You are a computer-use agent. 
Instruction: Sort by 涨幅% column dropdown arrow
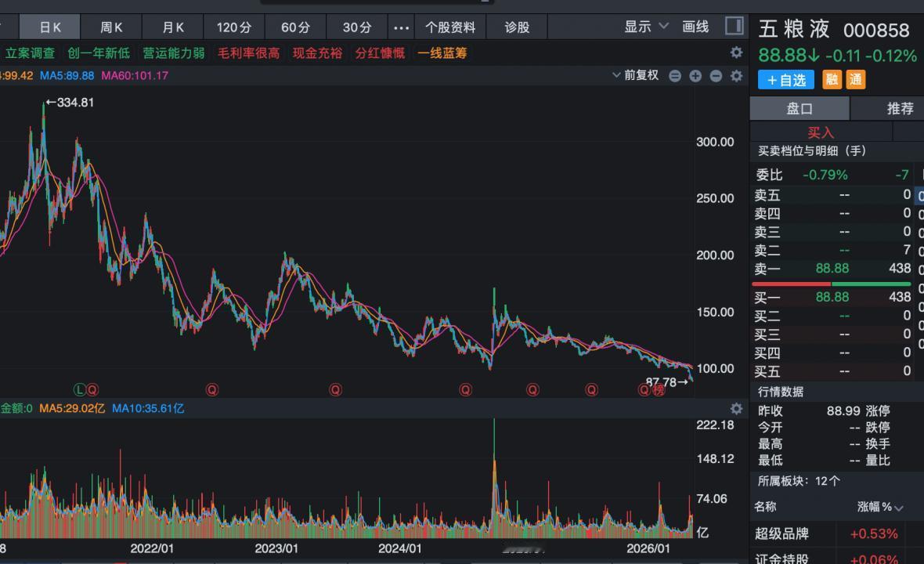click(x=899, y=508)
